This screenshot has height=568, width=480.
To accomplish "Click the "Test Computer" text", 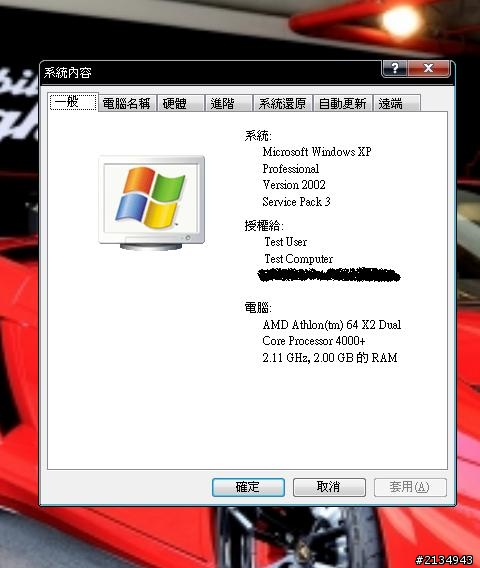I will [299, 259].
